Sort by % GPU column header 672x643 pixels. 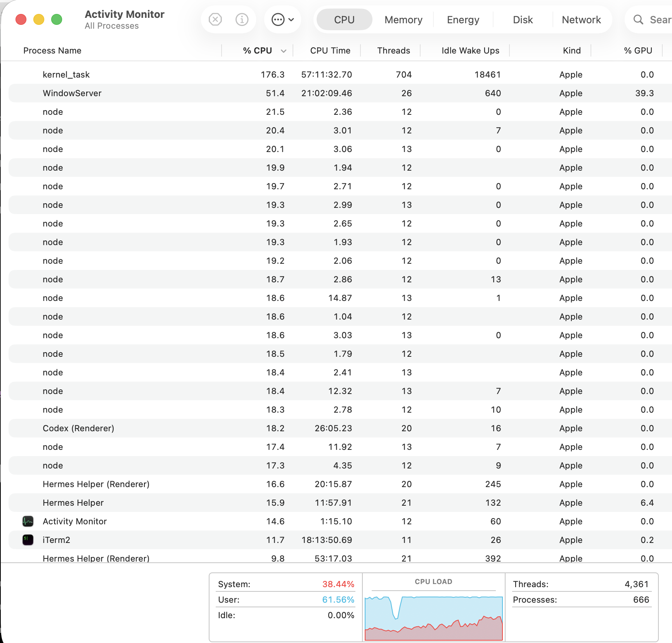(x=638, y=50)
